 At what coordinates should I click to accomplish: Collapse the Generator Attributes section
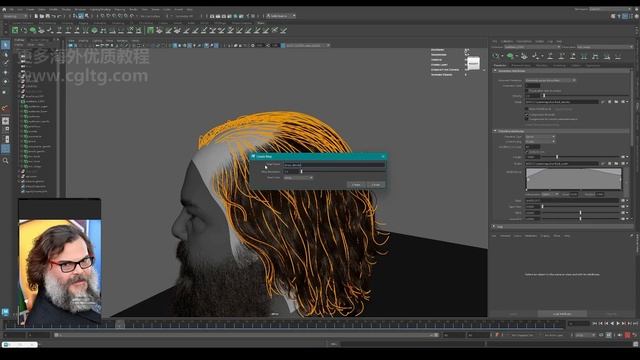(x=495, y=71)
